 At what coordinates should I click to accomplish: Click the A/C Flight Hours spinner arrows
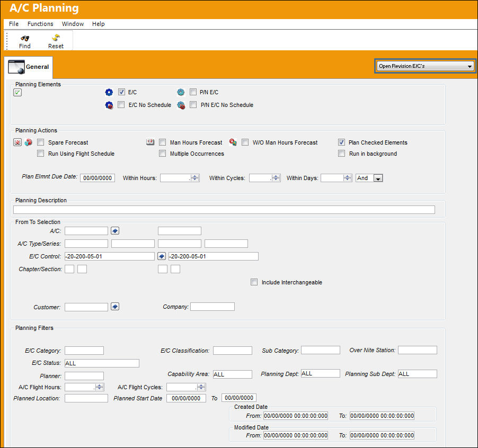(100, 387)
